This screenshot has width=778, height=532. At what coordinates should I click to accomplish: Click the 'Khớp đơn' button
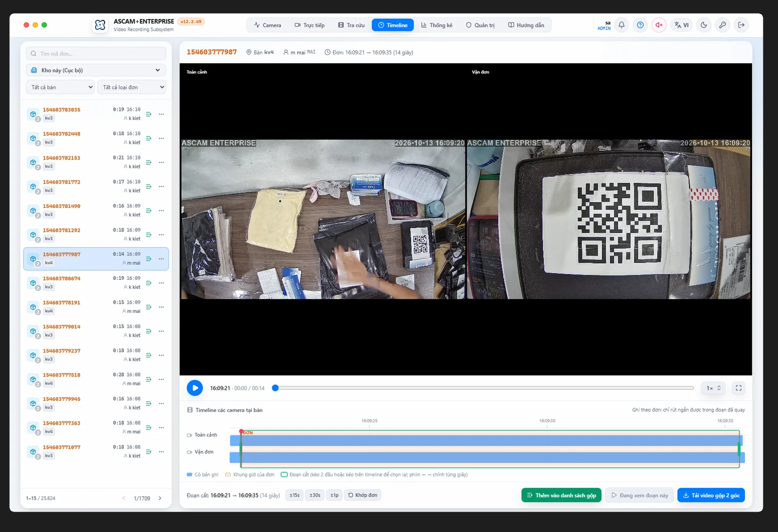[363, 496]
